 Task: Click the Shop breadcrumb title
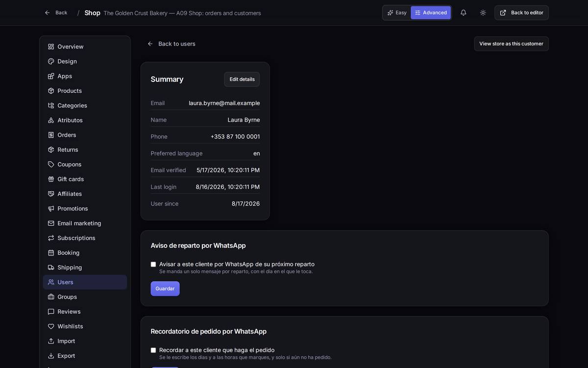92,13
